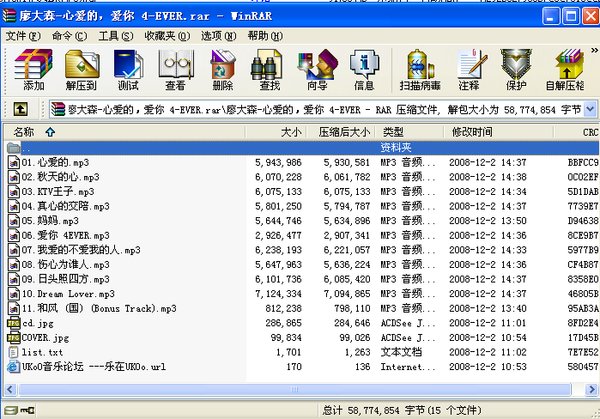This screenshot has height=419, width=600.
Task: Open the 文件(F) menu
Action: coord(23,36)
